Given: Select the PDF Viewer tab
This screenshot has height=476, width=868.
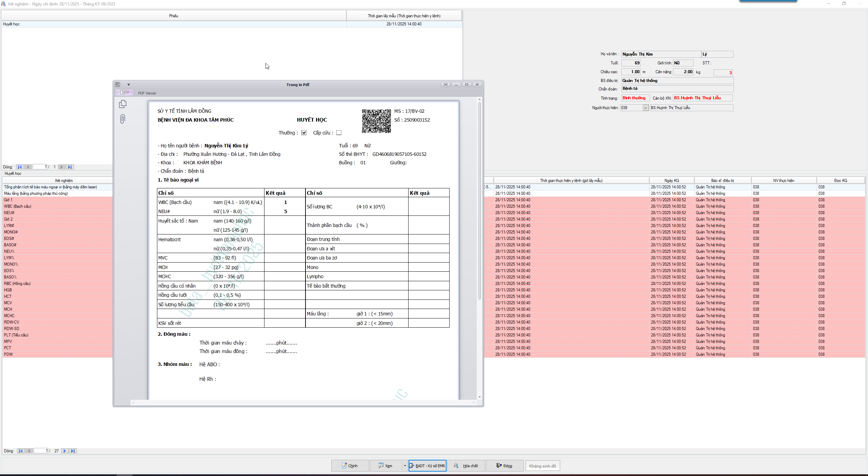Looking at the screenshot, I should (147, 93).
